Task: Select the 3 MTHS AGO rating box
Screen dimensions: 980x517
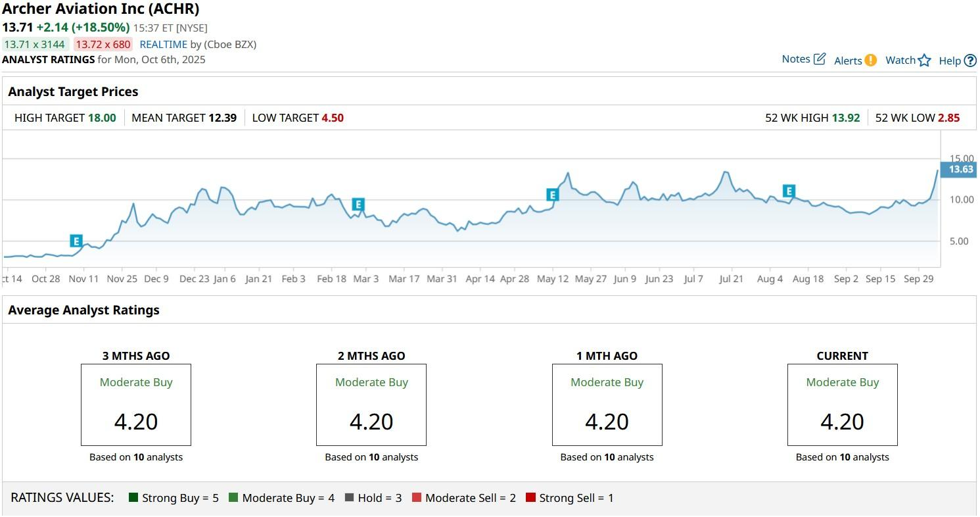Action: (136, 405)
